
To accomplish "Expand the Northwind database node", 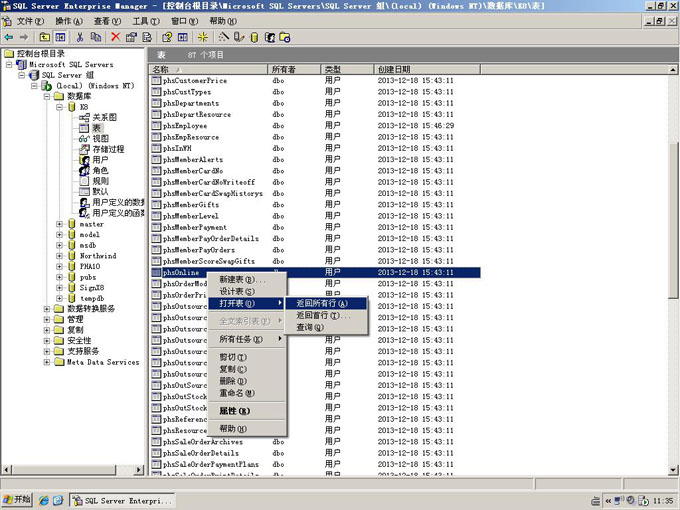I will [x=59, y=256].
